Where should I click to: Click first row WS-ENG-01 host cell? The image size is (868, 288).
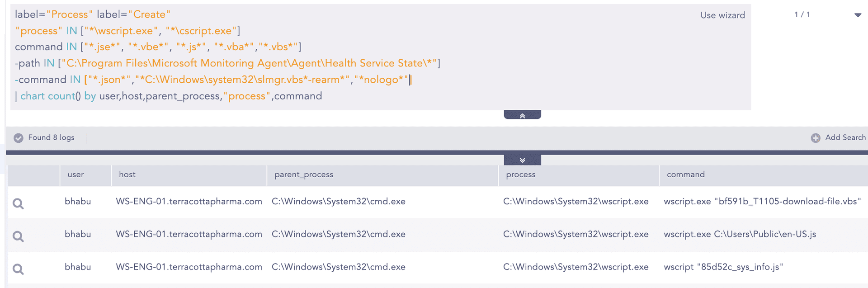tap(189, 201)
